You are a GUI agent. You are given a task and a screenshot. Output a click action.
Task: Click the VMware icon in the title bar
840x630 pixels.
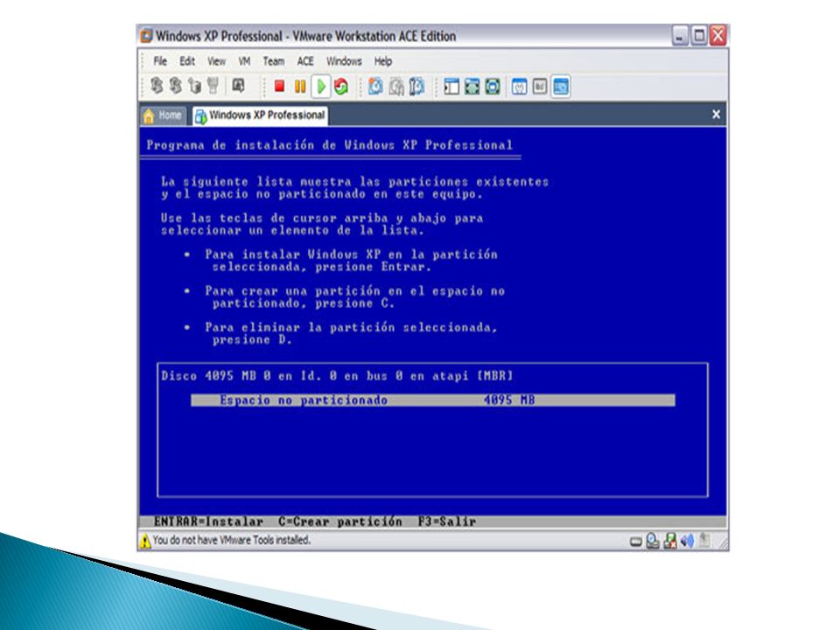point(146,36)
